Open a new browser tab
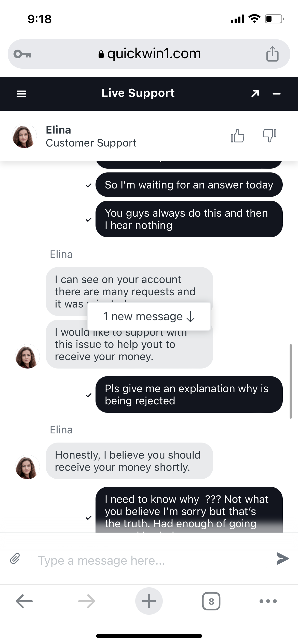298x644 pixels. (149, 601)
